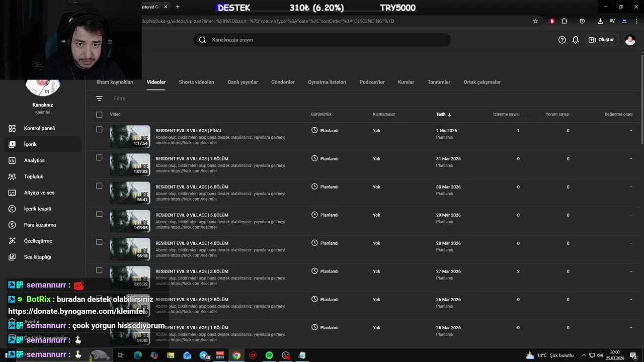Viewport: 644px width, 362px height.
Task: Open File Explorer from the taskbar
Action: tap(171, 355)
